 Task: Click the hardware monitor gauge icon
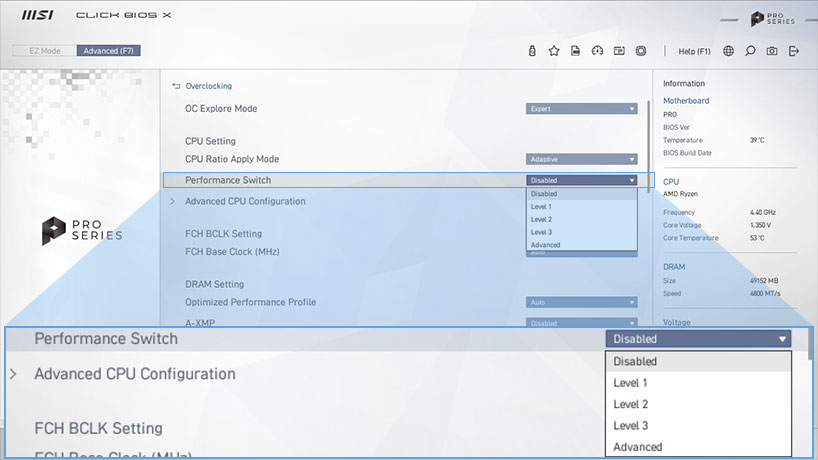598,51
